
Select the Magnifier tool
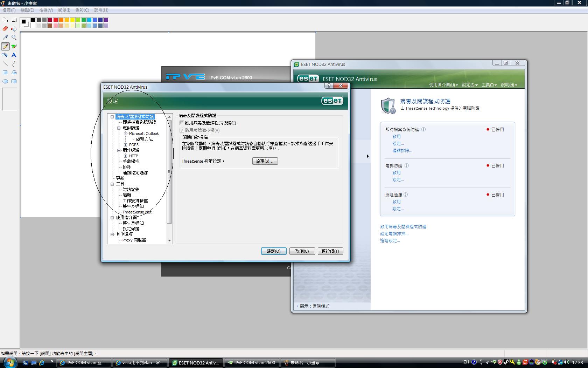pos(14,38)
